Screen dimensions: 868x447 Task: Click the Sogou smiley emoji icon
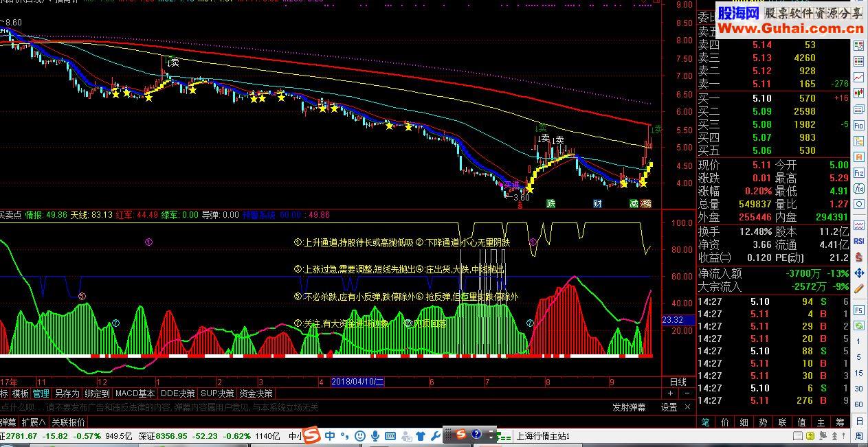(360, 436)
